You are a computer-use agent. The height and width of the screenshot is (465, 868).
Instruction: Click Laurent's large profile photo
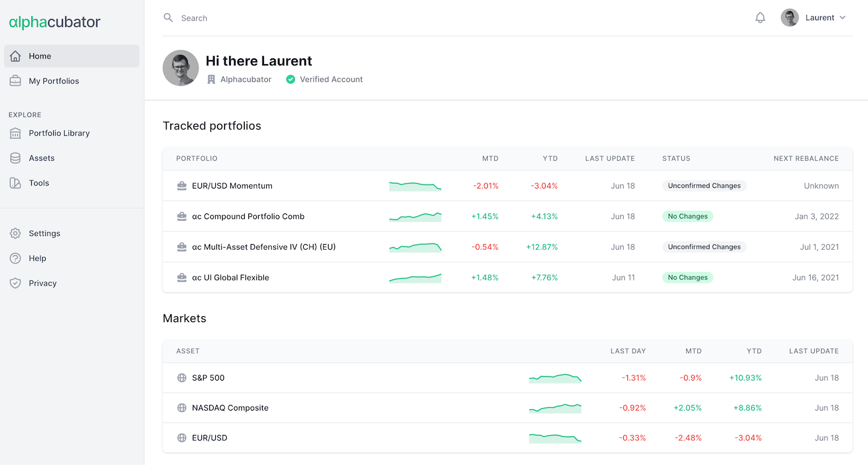click(181, 68)
